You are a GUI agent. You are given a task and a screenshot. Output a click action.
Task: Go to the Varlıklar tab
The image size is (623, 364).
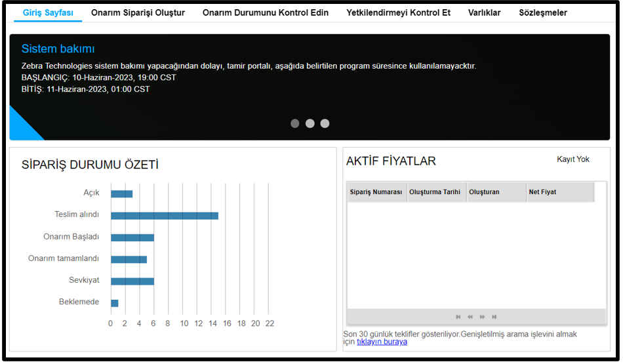[x=485, y=12]
